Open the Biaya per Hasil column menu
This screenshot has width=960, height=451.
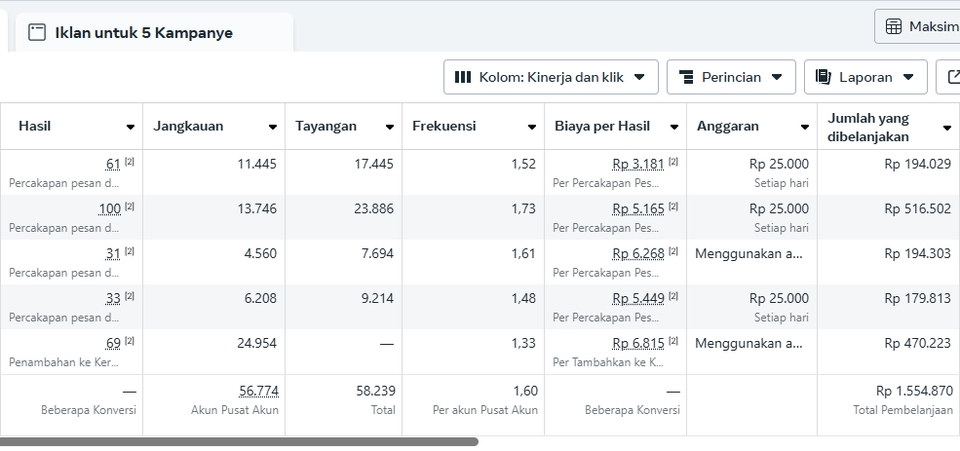[674, 127]
